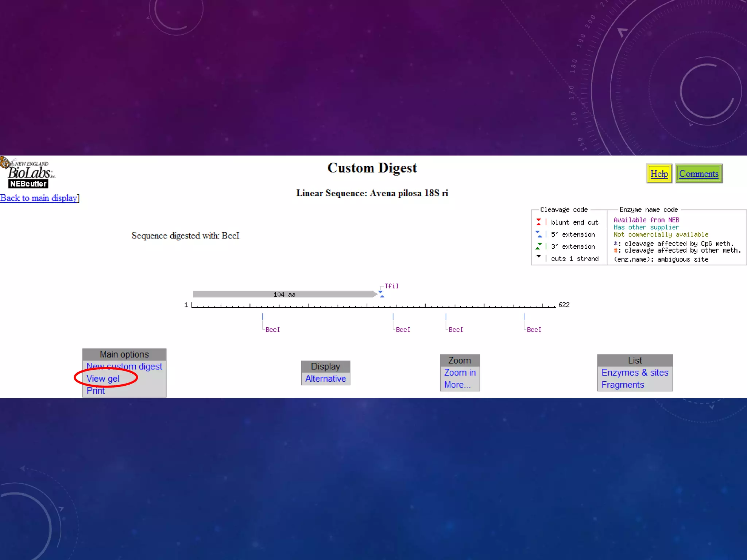Viewport: 747px width, 560px height.
Task: Open the Comments page
Action: click(x=698, y=174)
